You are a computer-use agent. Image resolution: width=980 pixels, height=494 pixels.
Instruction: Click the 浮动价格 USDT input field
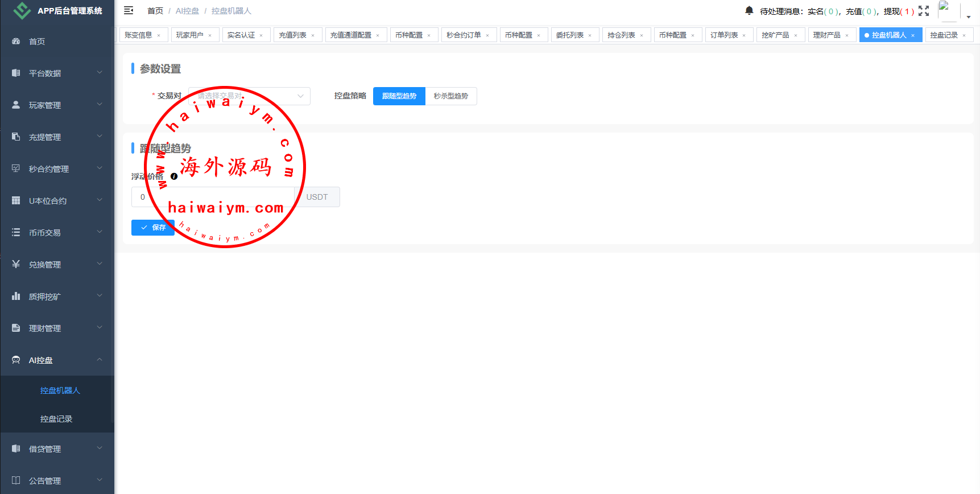(213, 197)
